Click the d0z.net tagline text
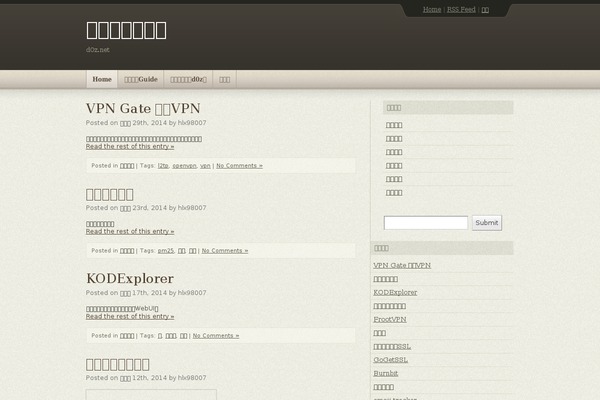Image resolution: width=600 pixels, height=400 pixels. (x=98, y=50)
